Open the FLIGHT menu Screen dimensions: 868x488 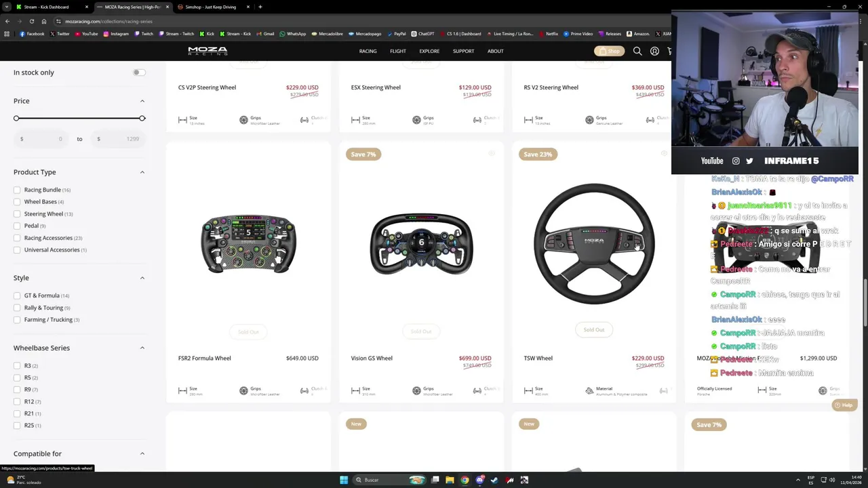point(398,51)
